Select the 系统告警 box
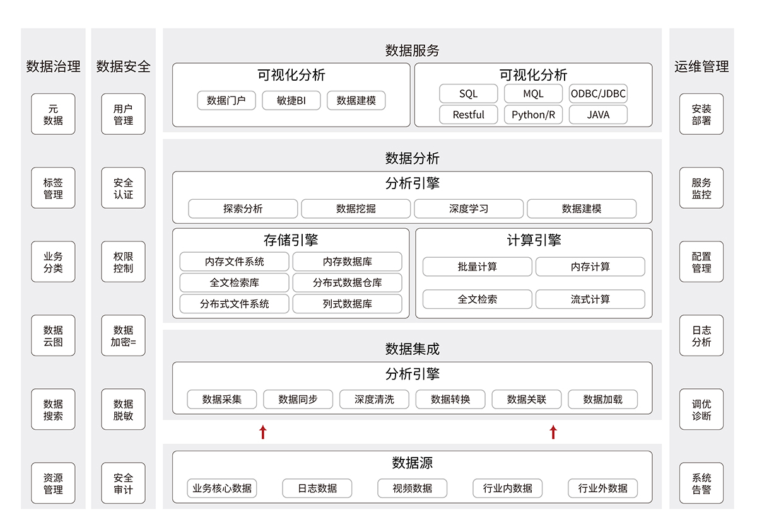757x532 pixels. 701,483
